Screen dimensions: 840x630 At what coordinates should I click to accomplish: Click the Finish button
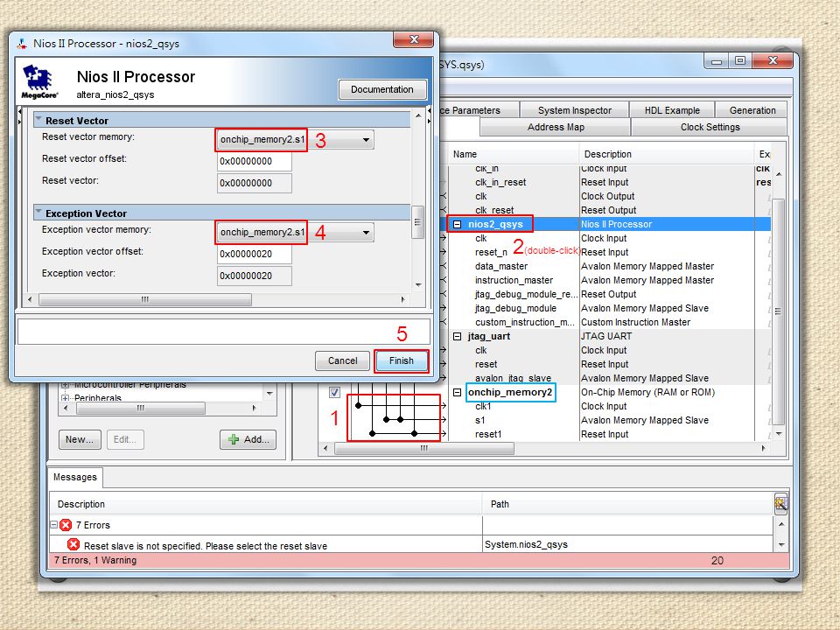coord(402,360)
